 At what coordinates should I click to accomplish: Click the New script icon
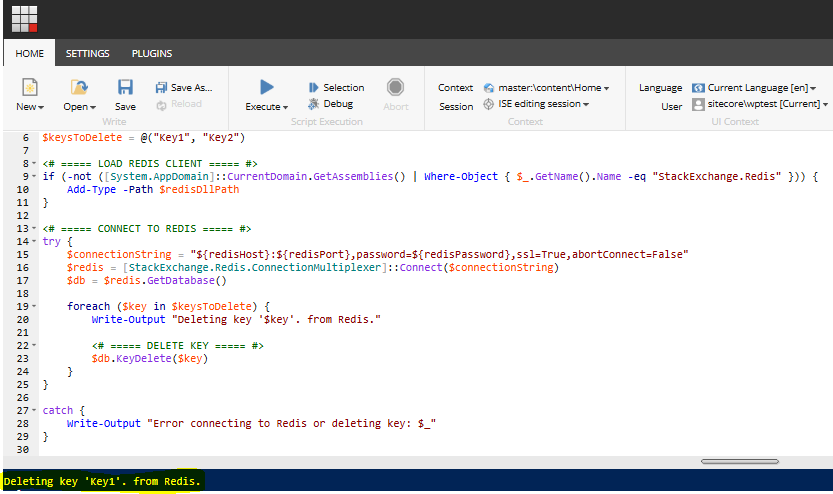pos(28,88)
